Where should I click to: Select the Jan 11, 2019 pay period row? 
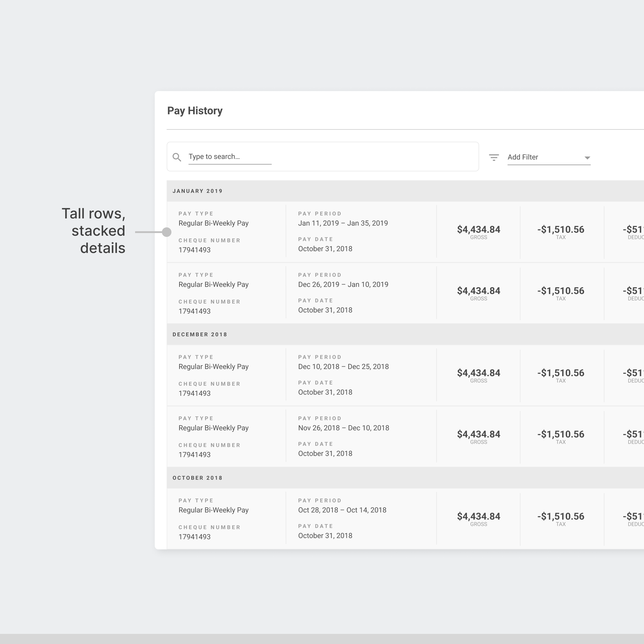click(343, 223)
